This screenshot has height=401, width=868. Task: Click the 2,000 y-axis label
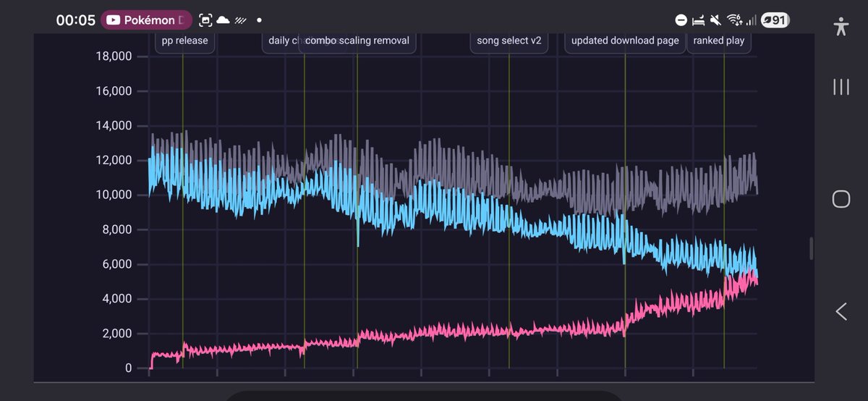pos(116,334)
